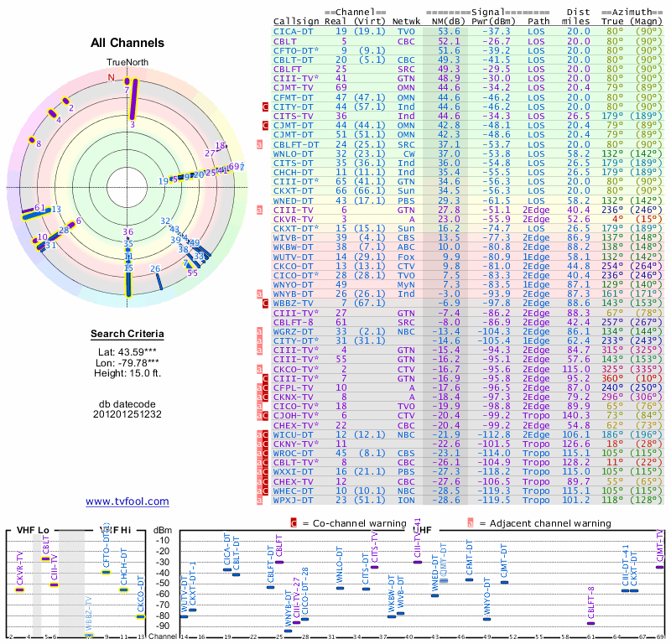Click the adjacent-channel badge beside the CBLFT-DT row
The width and height of the screenshot is (671, 644).
[x=259, y=144]
